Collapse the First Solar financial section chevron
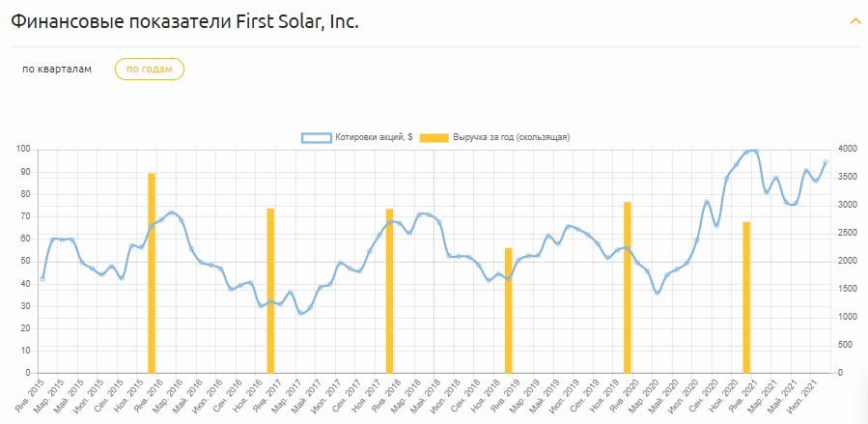This screenshot has width=868, height=424. click(x=854, y=21)
